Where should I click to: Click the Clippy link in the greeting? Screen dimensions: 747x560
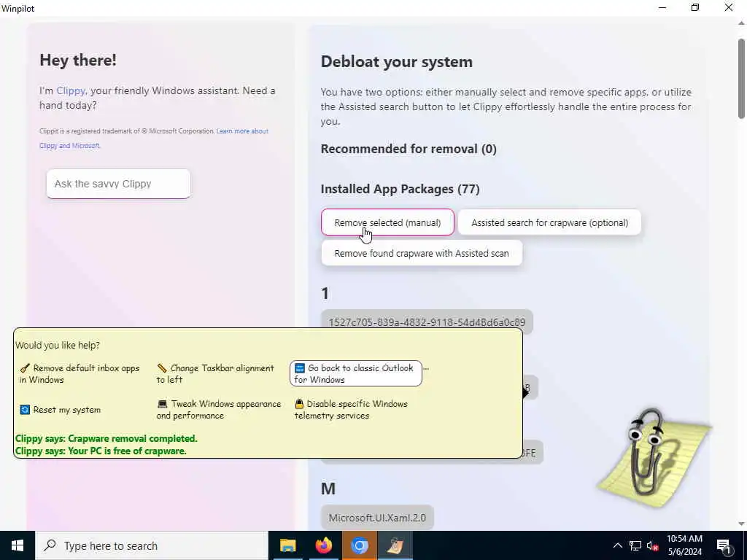pos(71,90)
